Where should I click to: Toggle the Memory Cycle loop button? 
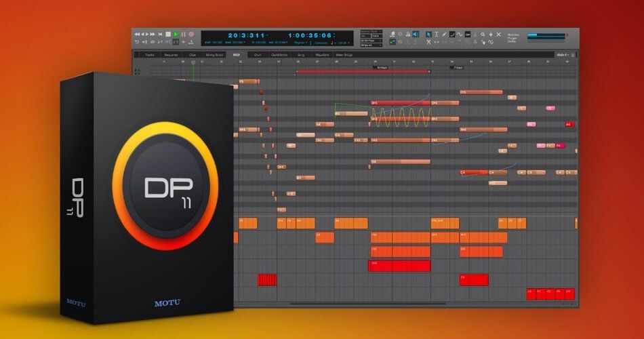tap(153, 42)
